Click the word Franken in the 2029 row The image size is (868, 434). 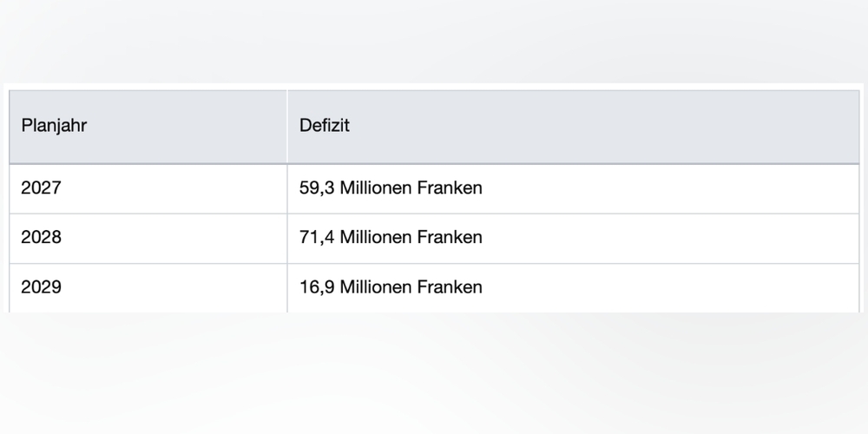450,287
